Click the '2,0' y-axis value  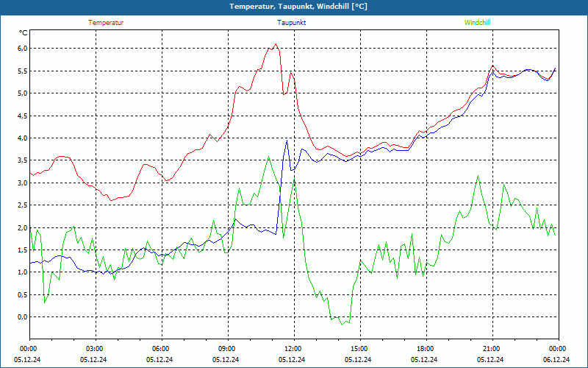pyautogui.click(x=23, y=227)
